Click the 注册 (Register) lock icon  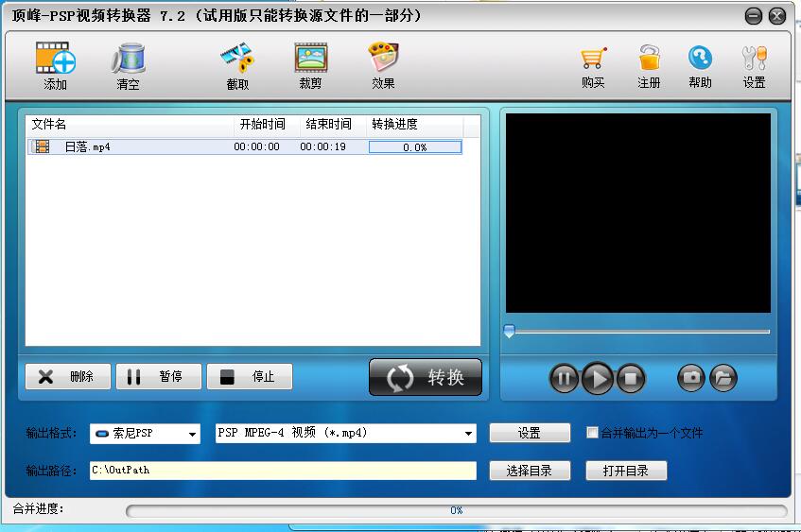(649, 62)
